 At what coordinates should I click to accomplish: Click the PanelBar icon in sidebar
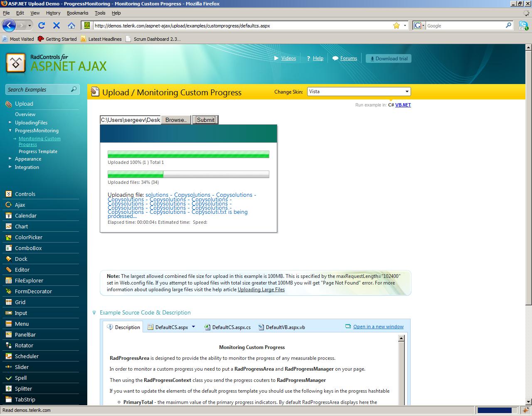pos(8,334)
